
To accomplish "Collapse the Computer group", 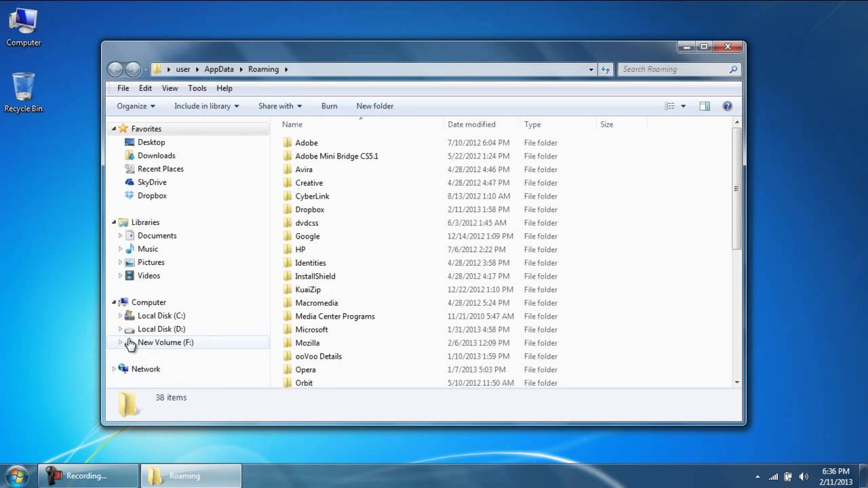I will click(114, 302).
